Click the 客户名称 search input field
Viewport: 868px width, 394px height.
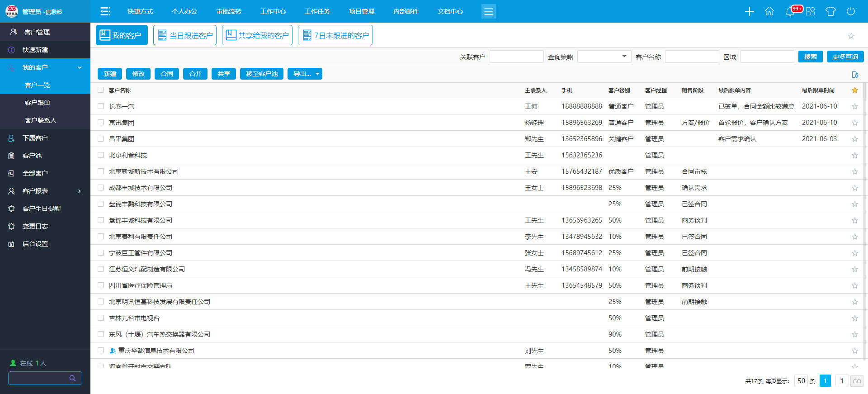(x=692, y=57)
